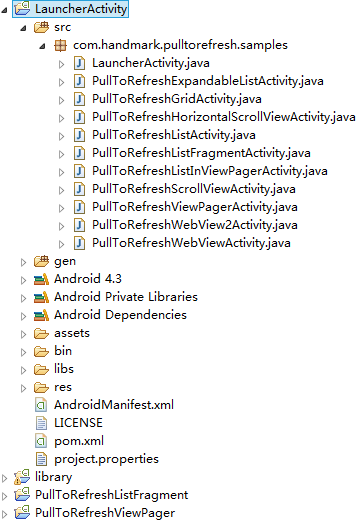
Task: Select PullToRefreshWebView2Activity.java file name
Action: pos(195,225)
